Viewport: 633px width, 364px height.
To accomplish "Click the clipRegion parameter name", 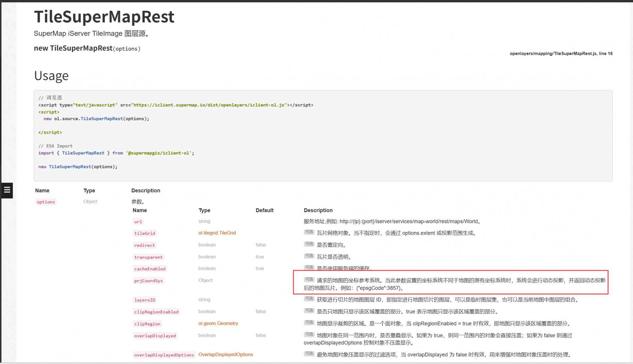I will point(147,324).
